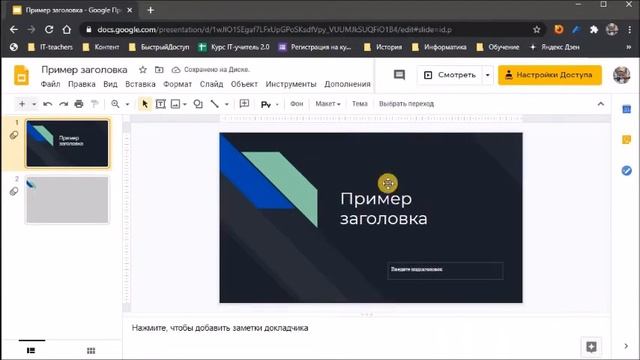Redo the last action
This screenshot has width=640, height=360.
pyautogui.click(x=63, y=104)
